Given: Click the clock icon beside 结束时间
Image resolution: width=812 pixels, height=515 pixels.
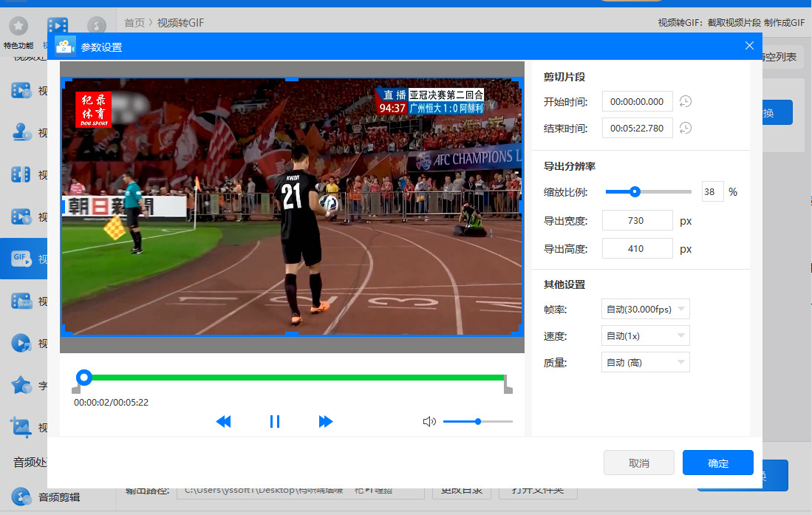Looking at the screenshot, I should click(686, 128).
